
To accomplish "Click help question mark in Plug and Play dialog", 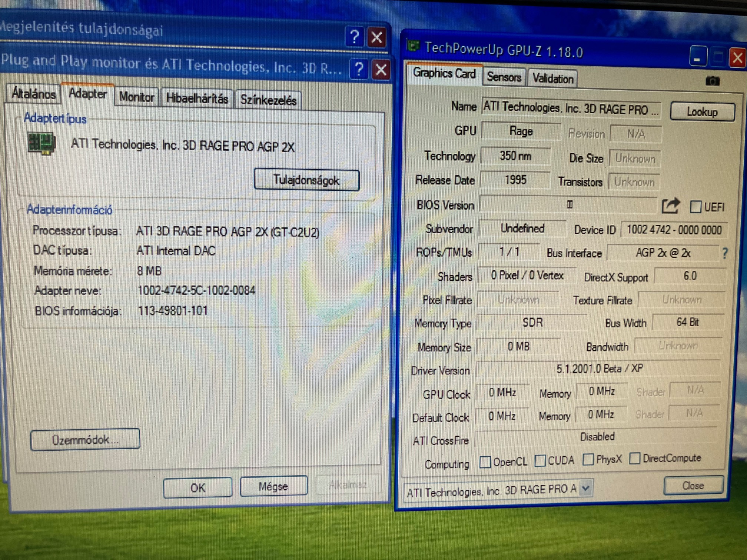I will (359, 69).
